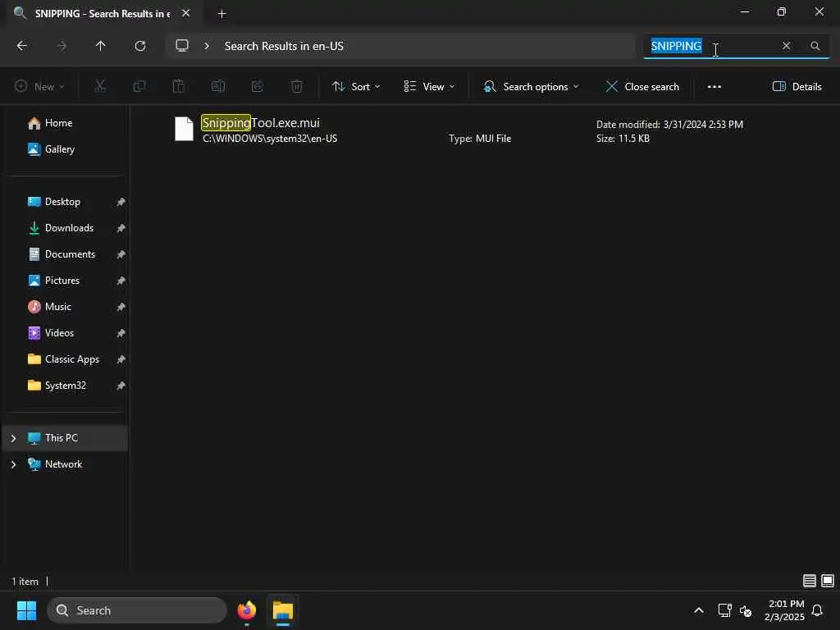The height and width of the screenshot is (630, 840).
Task: Click the pin icon beside Pictures
Action: point(121,281)
